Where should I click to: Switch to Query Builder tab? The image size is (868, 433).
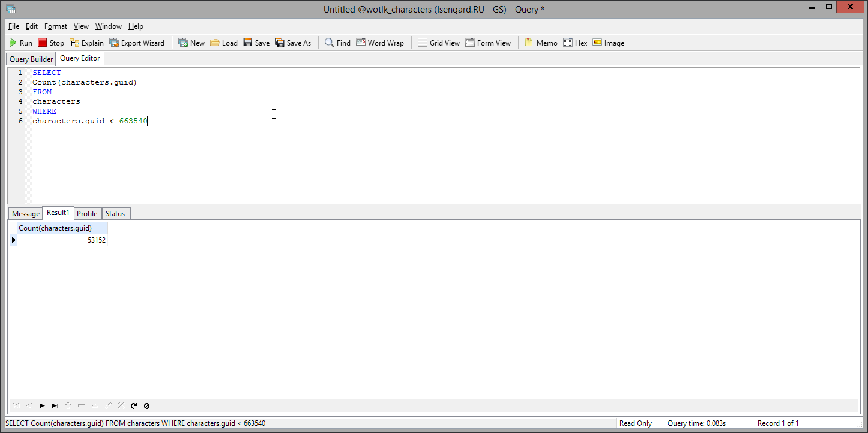tap(31, 59)
